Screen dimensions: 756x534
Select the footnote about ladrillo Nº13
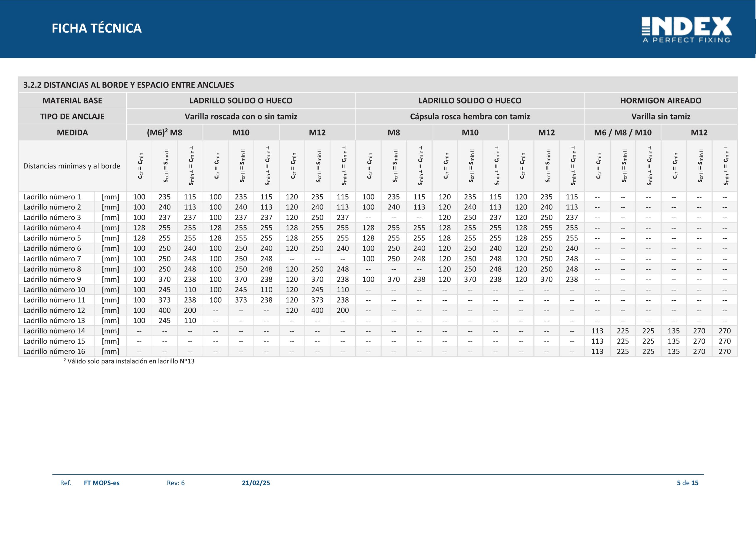(x=129, y=361)
